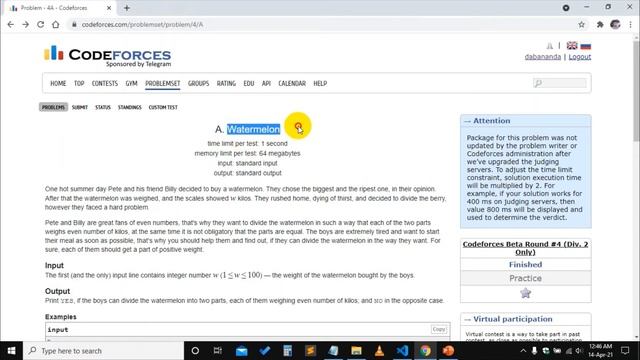Click the Practice label in sidebar
The width and height of the screenshot is (640, 360).
coord(525,278)
